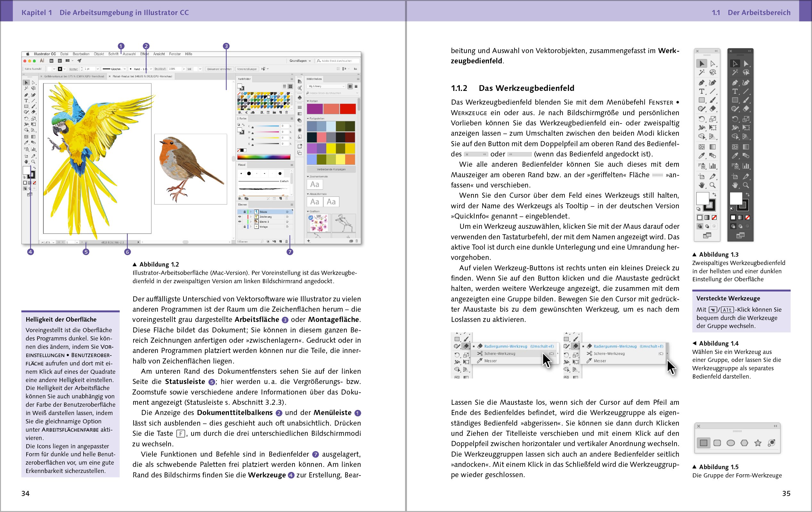
Task: Open the Apple menu
Action: [28, 54]
